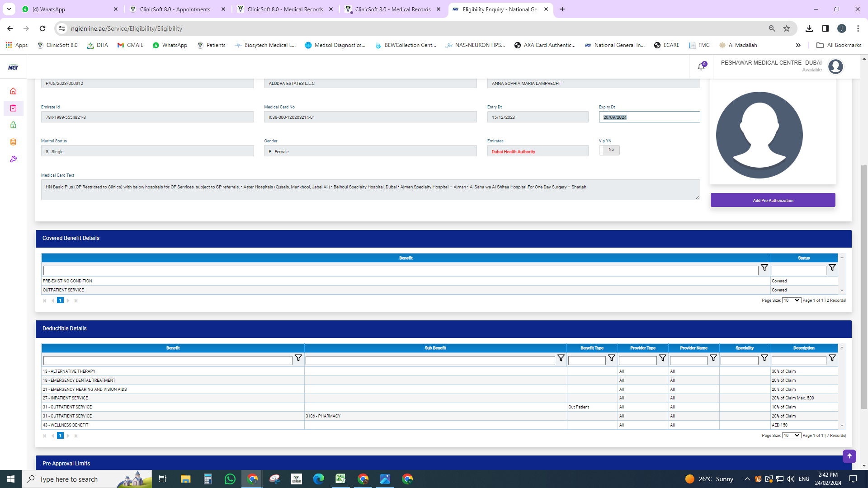The image size is (868, 488).
Task: Open WhatsApp from the Windows taskbar
Action: click(230, 479)
